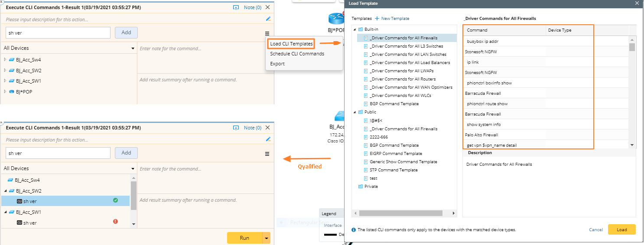Click the info icon beside the CLI commands notice
This screenshot has width=644, height=245.
coord(354,230)
